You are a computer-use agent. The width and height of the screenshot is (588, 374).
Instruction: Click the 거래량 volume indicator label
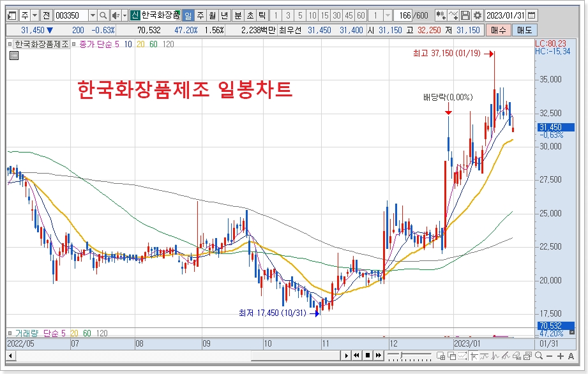[27, 333]
